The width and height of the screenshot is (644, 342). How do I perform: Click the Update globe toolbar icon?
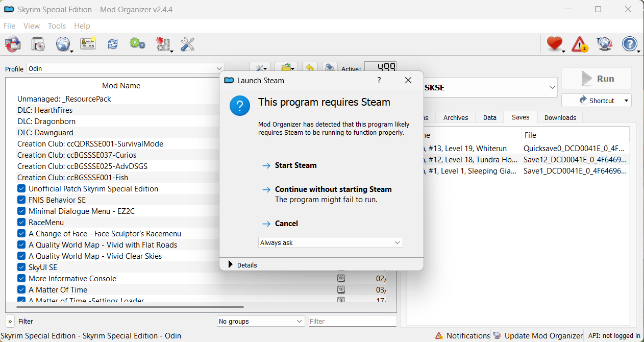pos(605,44)
